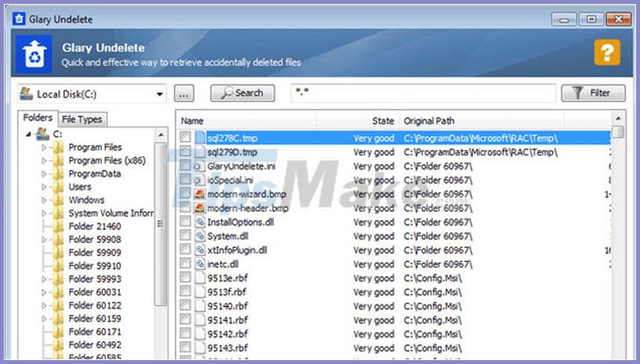This screenshot has width=640, height=364.
Task: Select System Volume Information in tree
Action: (x=111, y=213)
